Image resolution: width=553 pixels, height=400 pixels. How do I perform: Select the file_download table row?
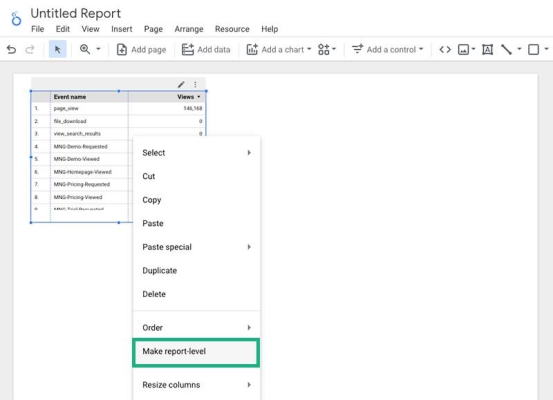coord(118,121)
